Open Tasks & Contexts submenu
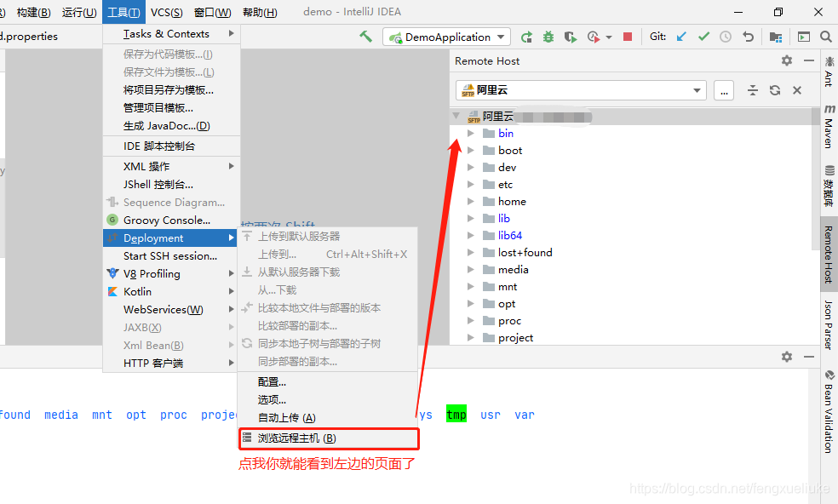 pos(171,34)
